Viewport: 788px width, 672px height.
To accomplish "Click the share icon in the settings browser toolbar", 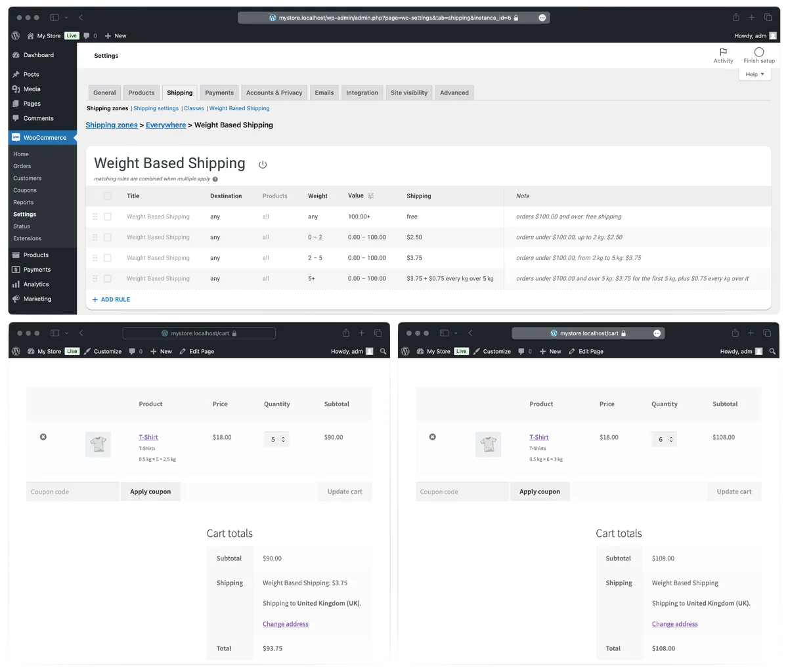I will (x=736, y=18).
